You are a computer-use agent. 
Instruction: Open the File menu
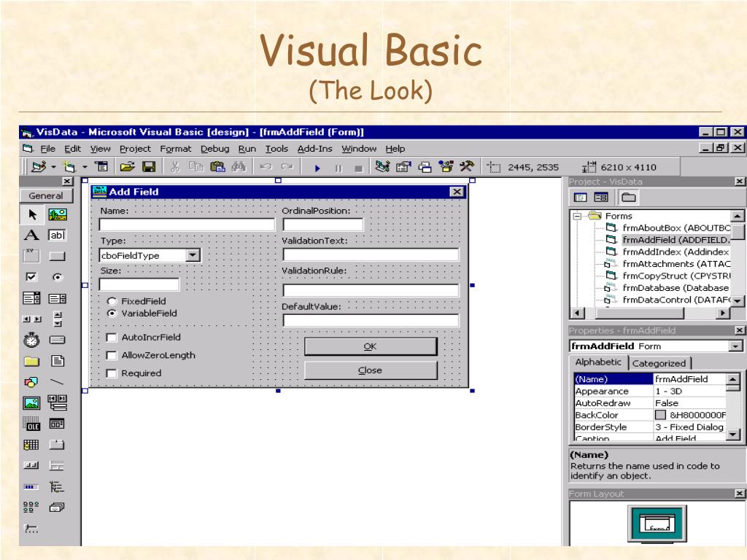47,149
